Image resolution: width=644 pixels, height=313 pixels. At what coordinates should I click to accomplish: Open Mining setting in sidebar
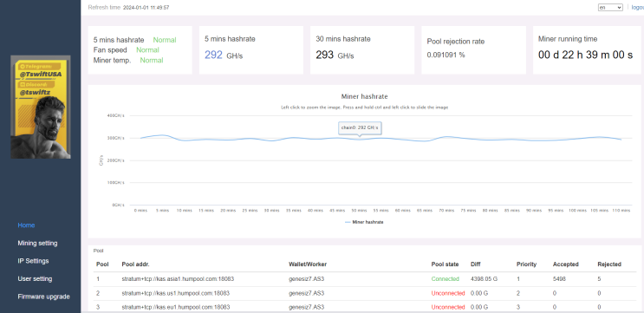point(37,243)
